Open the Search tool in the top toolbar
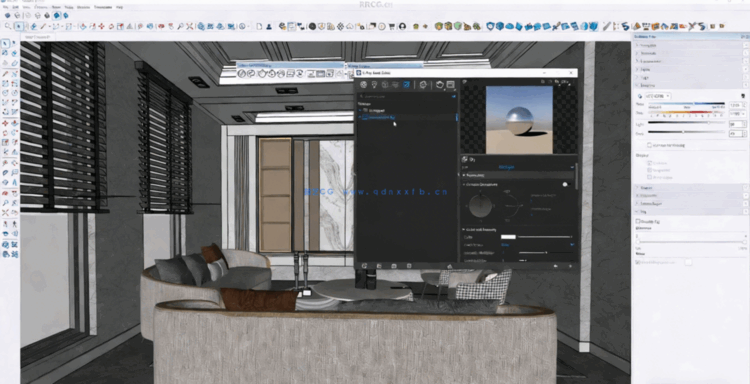Image resolution: width=750 pixels, height=384 pixels. click(x=8, y=26)
